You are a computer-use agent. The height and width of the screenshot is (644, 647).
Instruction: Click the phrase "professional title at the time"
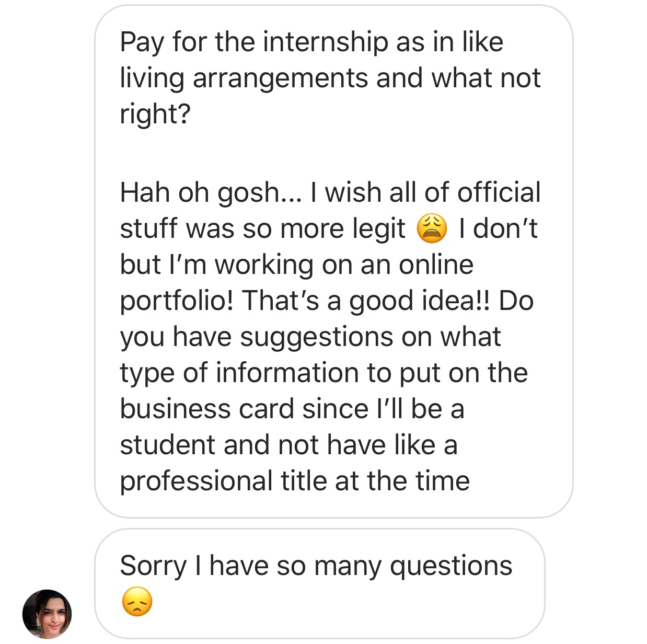point(295,481)
